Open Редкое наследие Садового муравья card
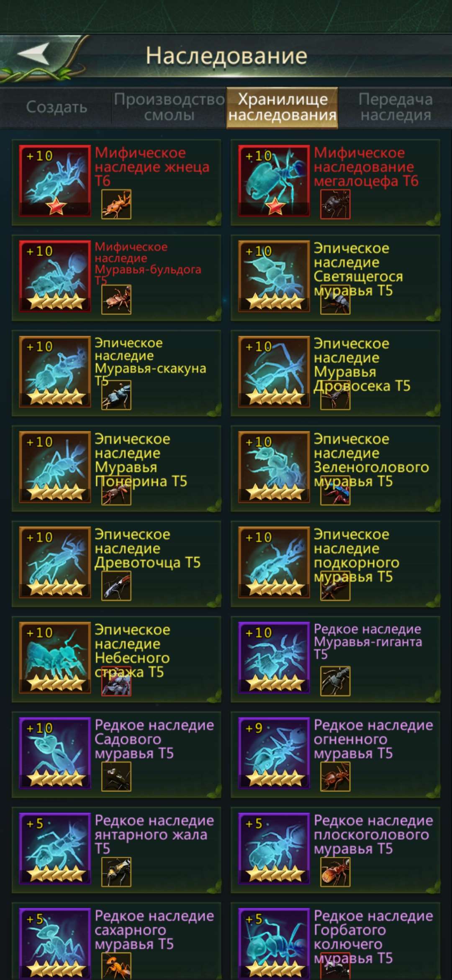 [116, 755]
